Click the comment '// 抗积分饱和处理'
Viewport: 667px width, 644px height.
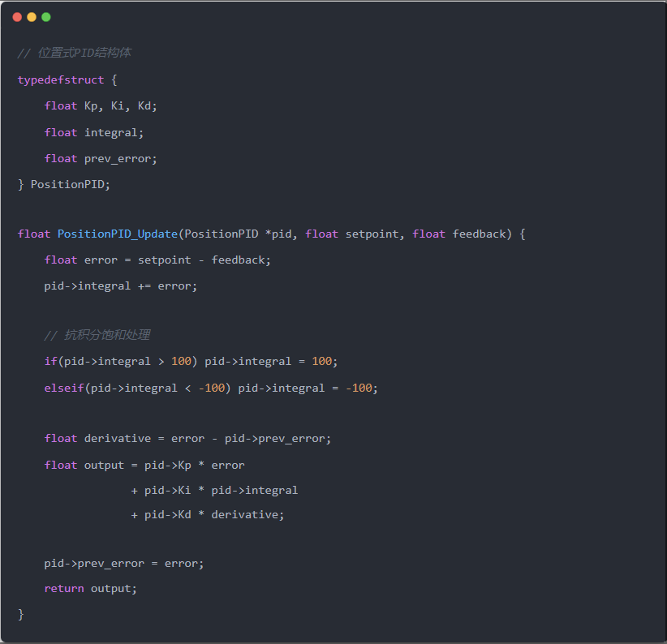97,335
